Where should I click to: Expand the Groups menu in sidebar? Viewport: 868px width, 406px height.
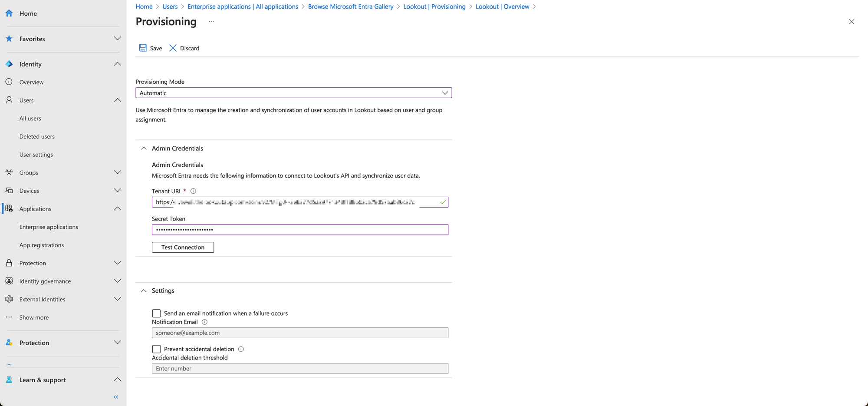tap(117, 172)
